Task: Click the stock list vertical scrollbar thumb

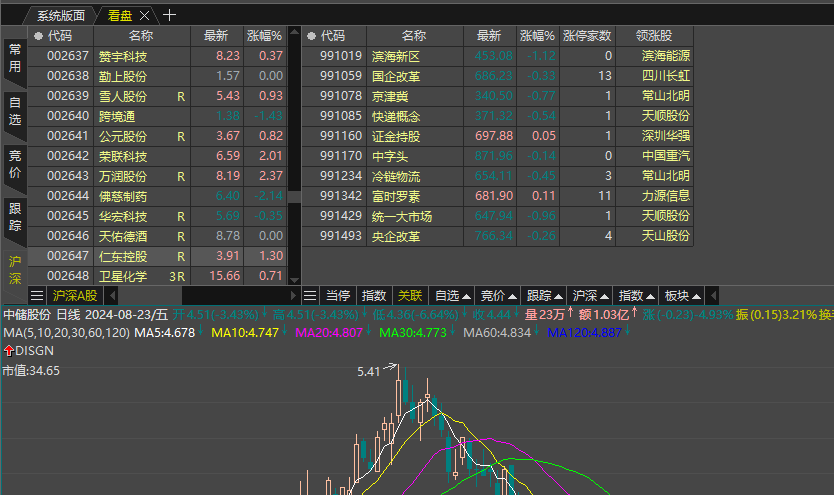Action: click(x=294, y=196)
